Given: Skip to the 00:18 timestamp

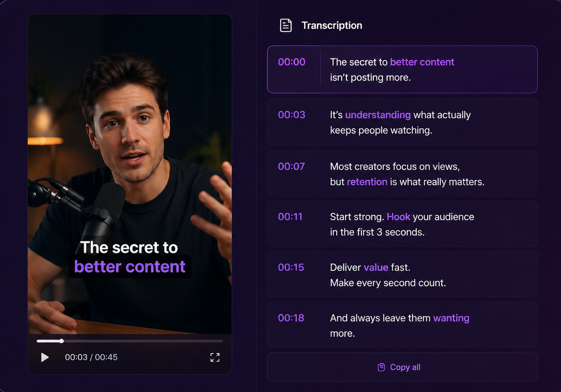Looking at the screenshot, I should pos(291,318).
